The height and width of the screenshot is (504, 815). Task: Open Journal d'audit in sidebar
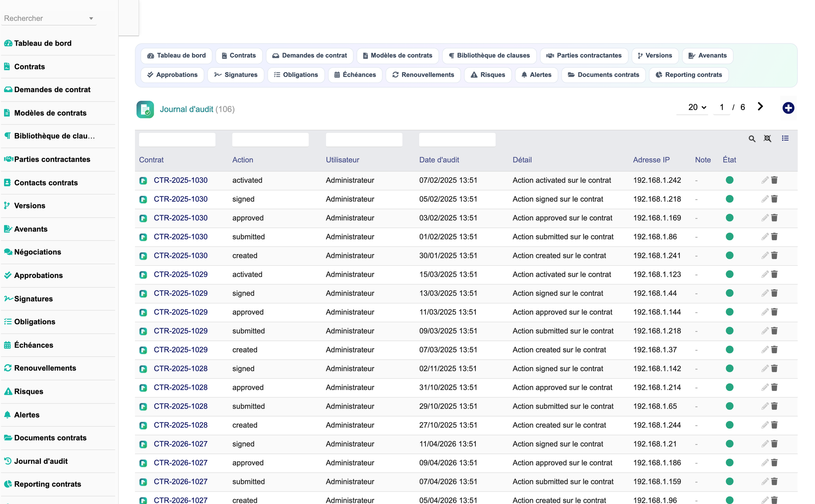coord(41,461)
